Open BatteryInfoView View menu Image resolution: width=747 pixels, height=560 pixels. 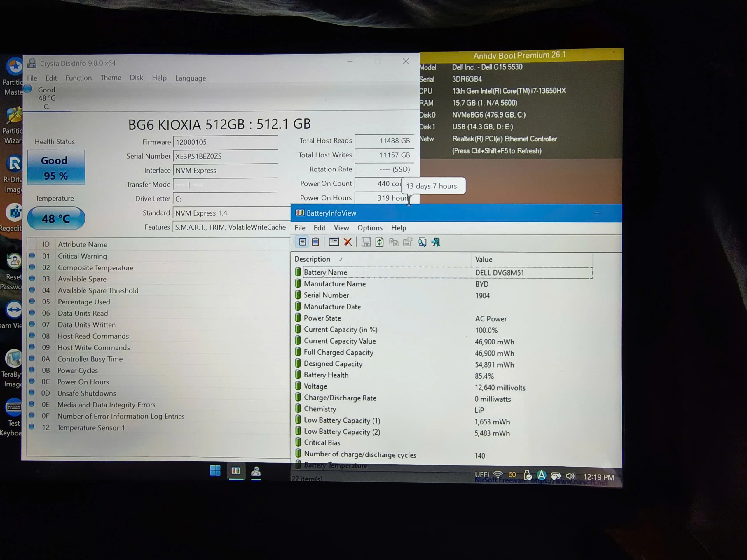click(x=341, y=228)
